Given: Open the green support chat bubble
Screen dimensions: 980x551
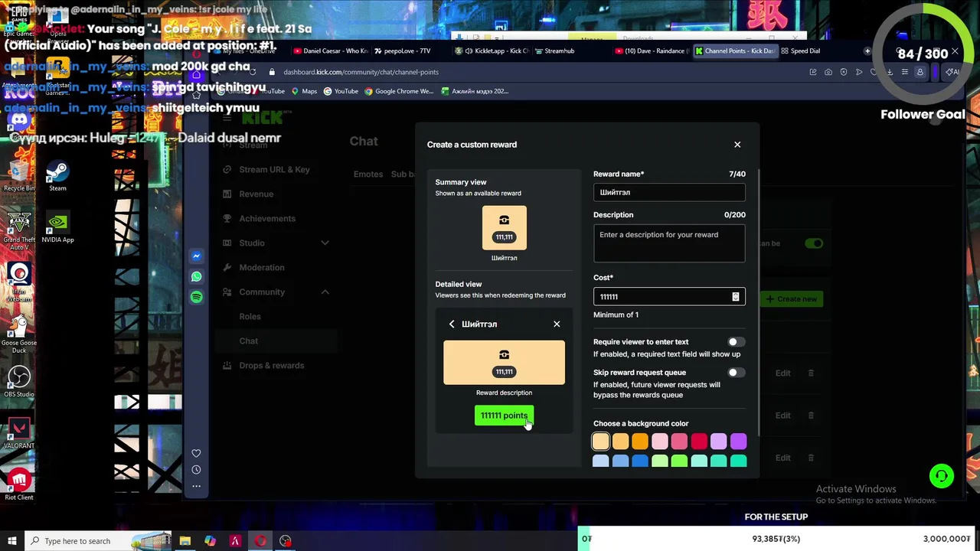Looking at the screenshot, I should 942,476.
